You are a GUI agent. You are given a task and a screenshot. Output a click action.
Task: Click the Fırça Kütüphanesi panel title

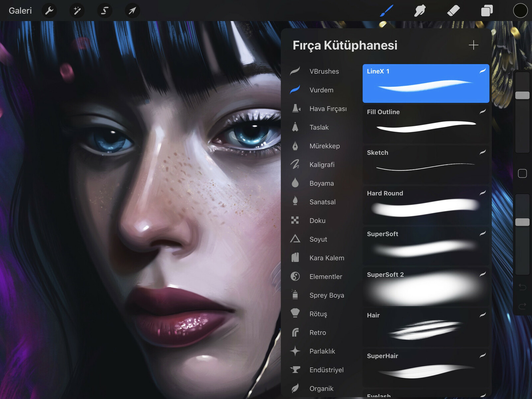tap(345, 46)
